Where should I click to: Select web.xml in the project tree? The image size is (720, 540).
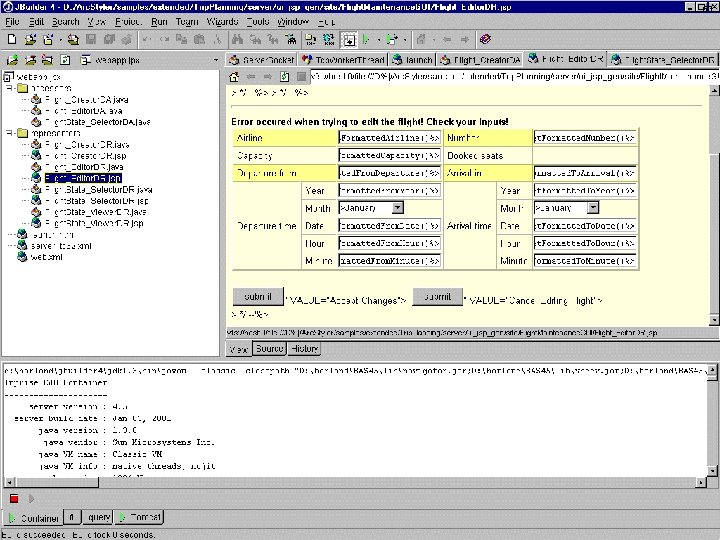click(x=46, y=256)
